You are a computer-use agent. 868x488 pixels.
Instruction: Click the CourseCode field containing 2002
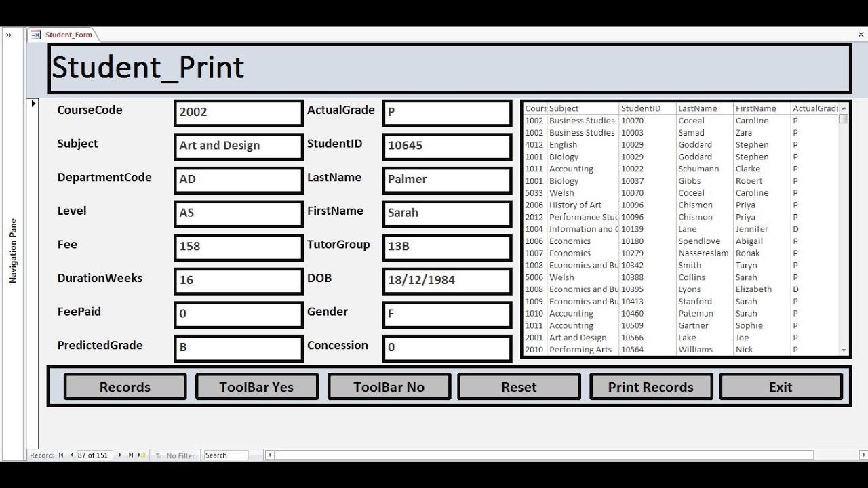pos(238,113)
